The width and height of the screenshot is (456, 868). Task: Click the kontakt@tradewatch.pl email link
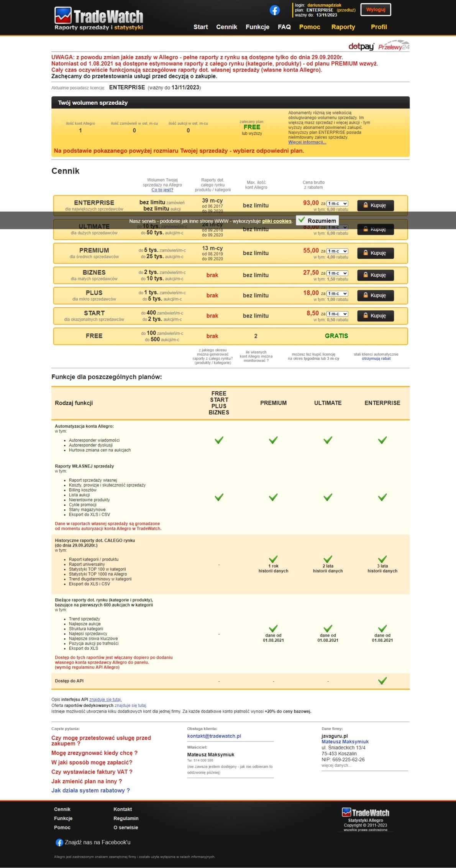(214, 736)
